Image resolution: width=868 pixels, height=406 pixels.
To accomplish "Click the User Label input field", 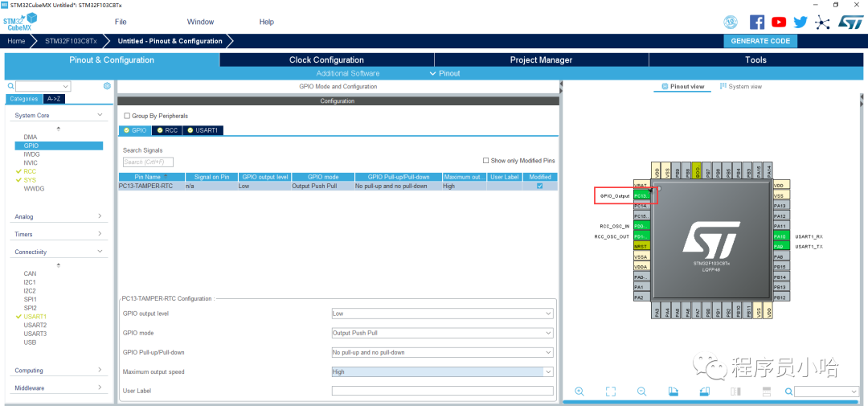I will click(442, 392).
